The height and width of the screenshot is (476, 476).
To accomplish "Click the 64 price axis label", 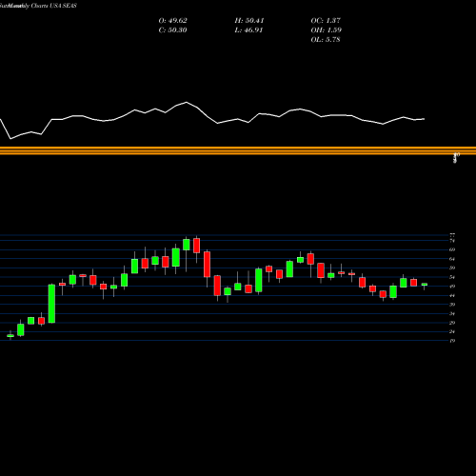I will (x=452, y=259).
